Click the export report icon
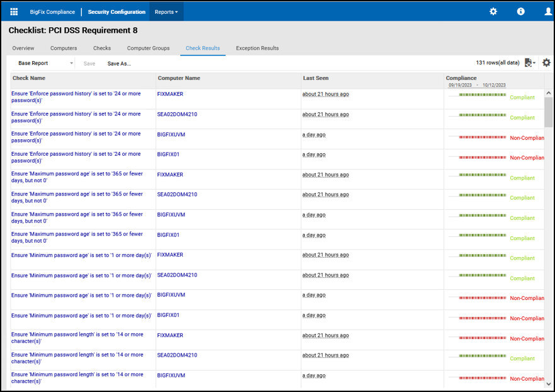555x392 pixels. click(529, 63)
